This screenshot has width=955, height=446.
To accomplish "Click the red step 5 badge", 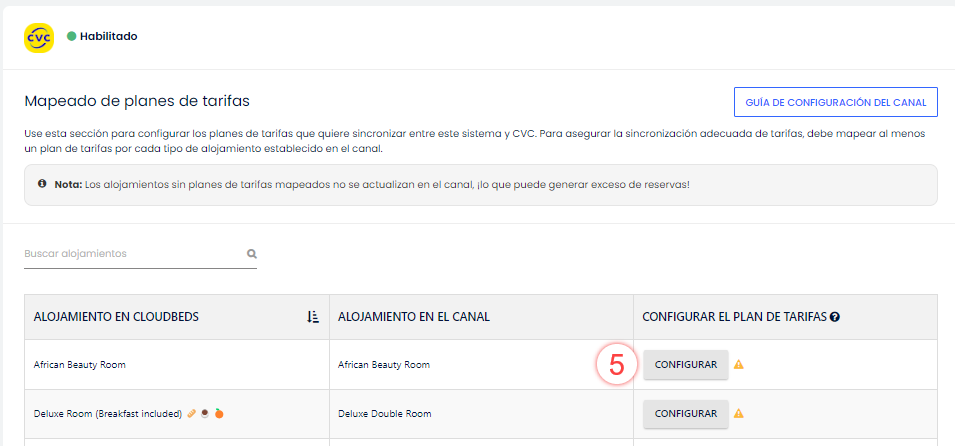I will point(617,365).
